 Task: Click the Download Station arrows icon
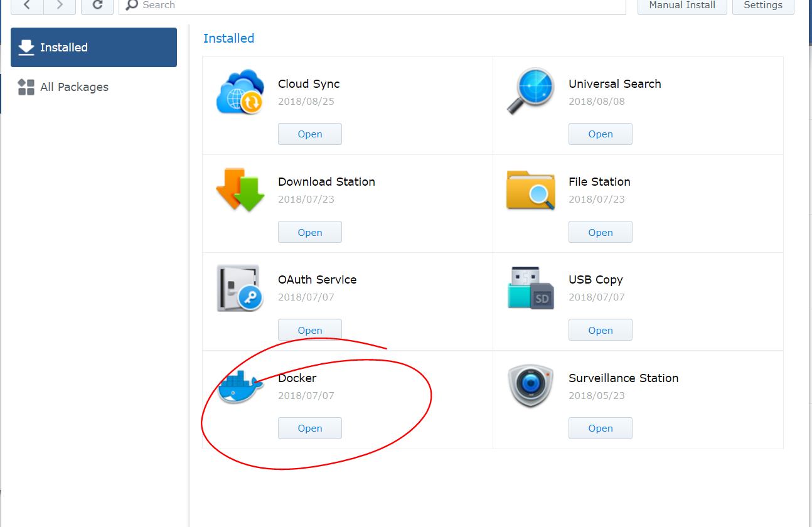[240, 189]
